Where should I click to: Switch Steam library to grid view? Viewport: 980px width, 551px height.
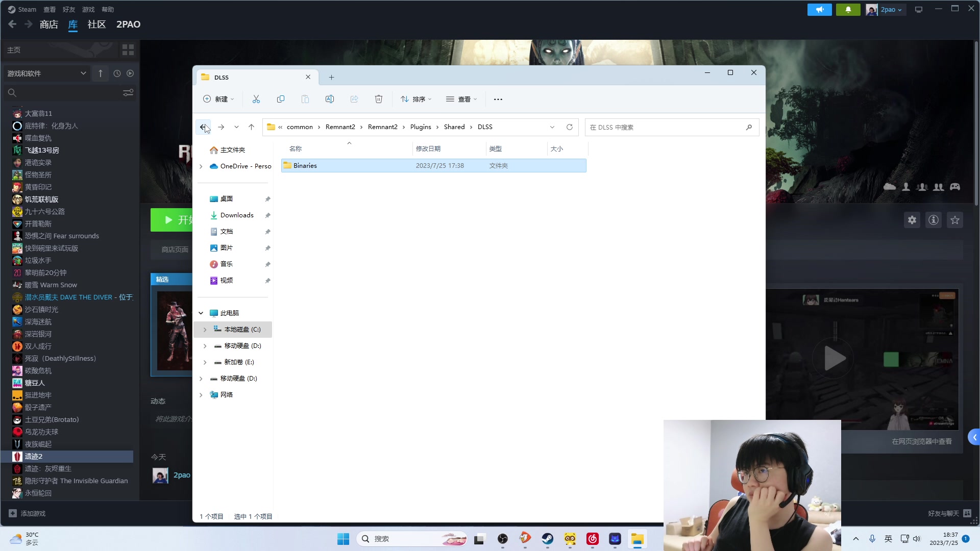pos(128,49)
